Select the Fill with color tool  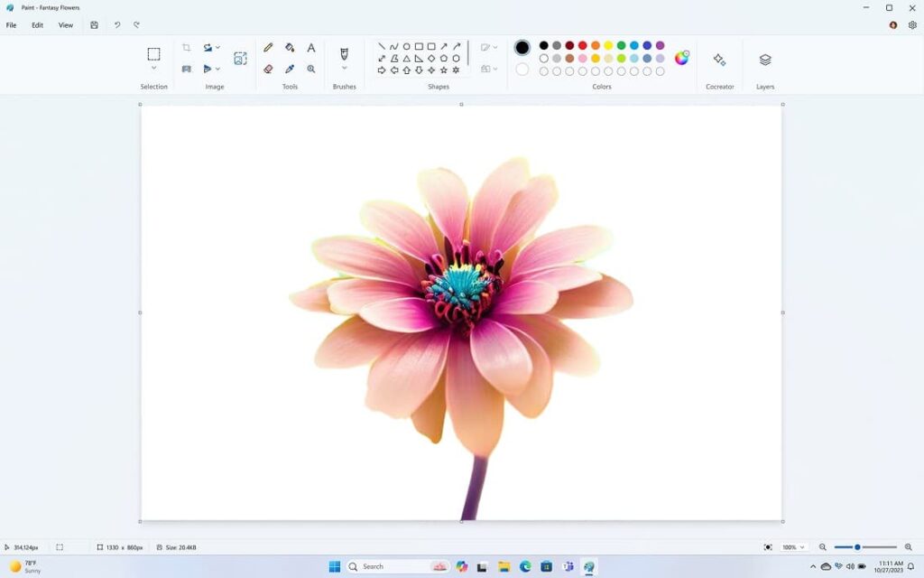coord(290,48)
